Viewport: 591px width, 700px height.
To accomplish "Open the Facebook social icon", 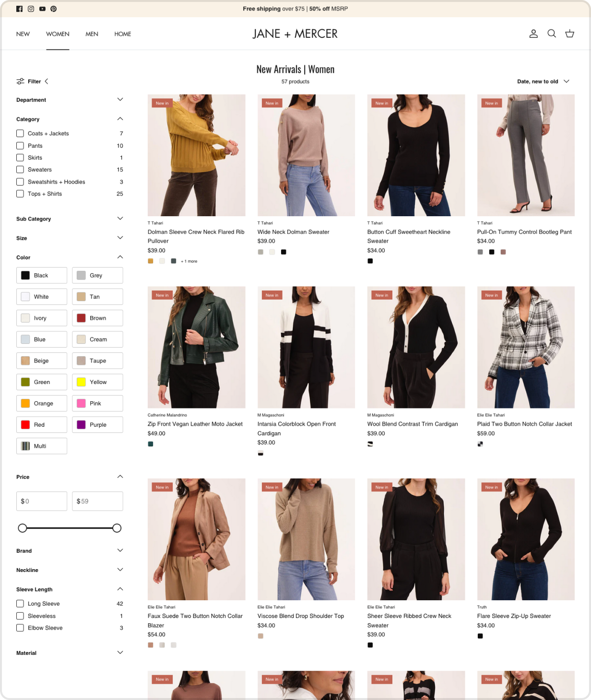I will pos(19,9).
